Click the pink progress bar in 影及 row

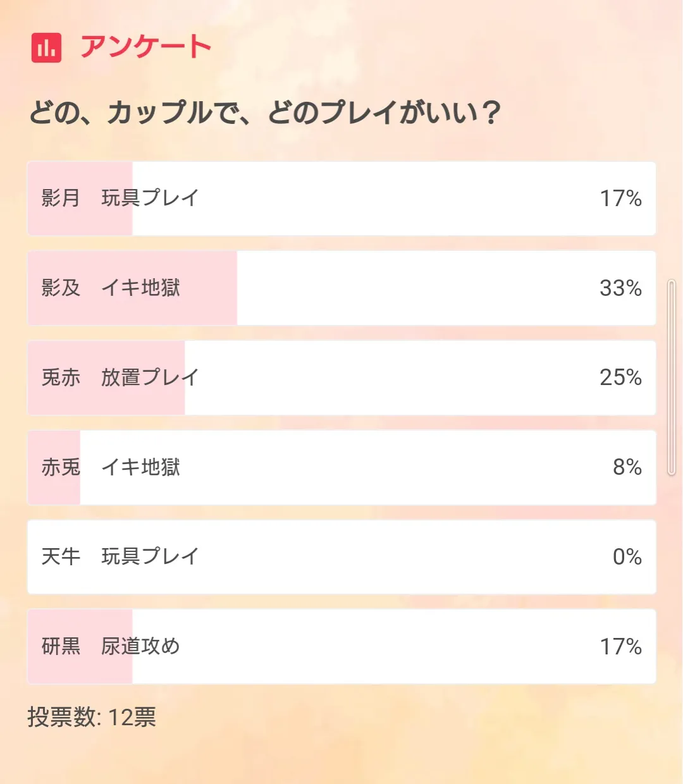coord(132,288)
